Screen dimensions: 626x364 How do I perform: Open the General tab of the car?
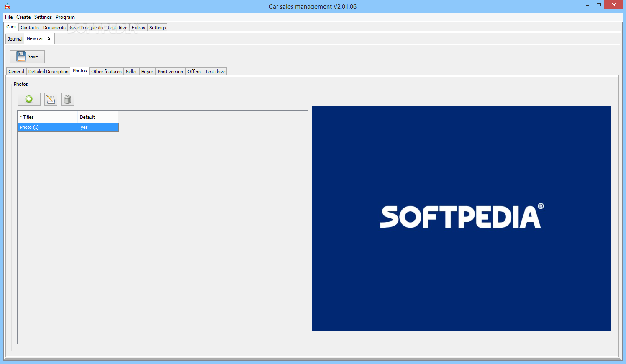16,72
